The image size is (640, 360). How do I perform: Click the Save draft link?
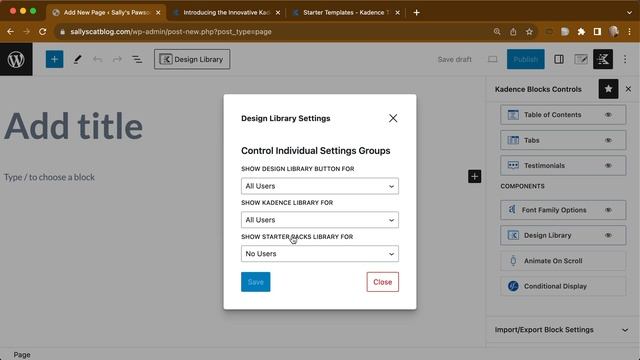point(454,60)
